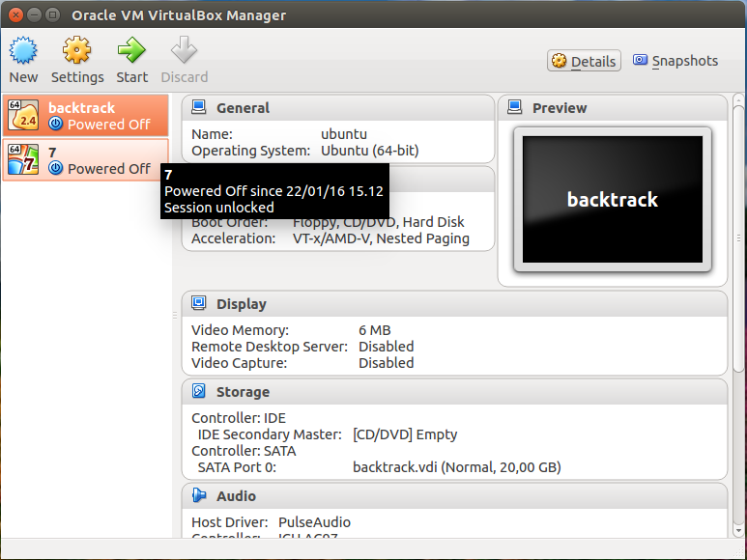This screenshot has width=747, height=560.
Task: Click 'backtrack.vdi (Normal, 20,00 GB)' entry
Action: 457,467
